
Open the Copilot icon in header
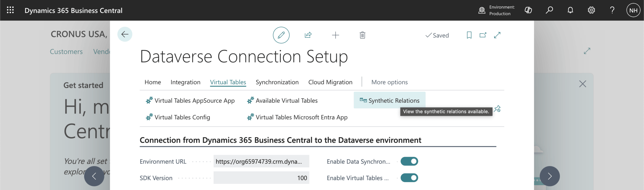click(x=528, y=10)
